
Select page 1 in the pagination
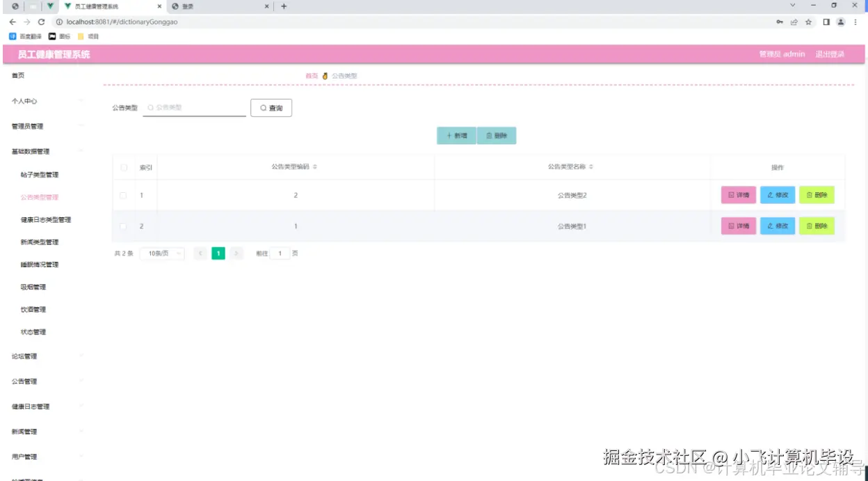tap(218, 253)
